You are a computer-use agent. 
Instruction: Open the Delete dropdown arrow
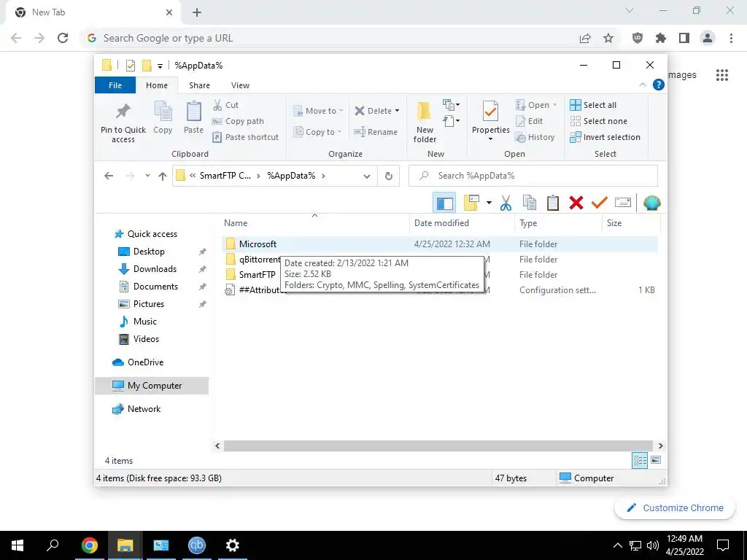[397, 111]
